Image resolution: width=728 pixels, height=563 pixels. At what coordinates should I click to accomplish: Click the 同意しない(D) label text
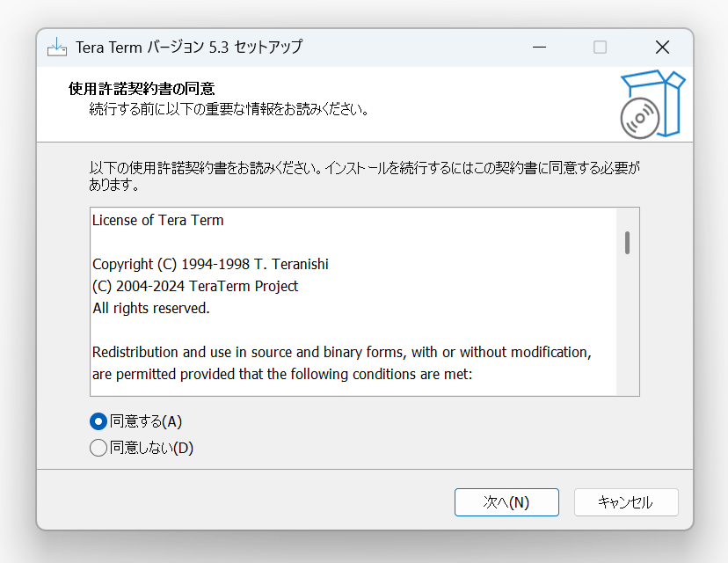(151, 449)
